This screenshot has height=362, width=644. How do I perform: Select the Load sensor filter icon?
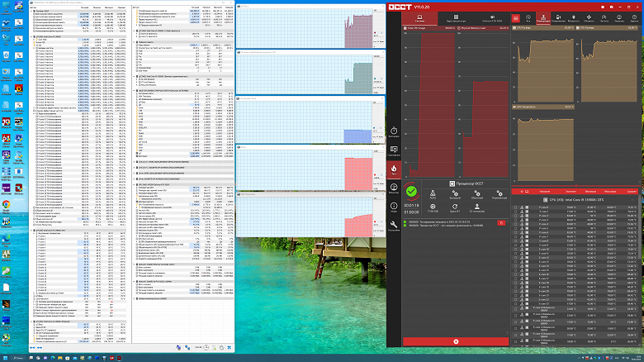[x=619, y=18]
